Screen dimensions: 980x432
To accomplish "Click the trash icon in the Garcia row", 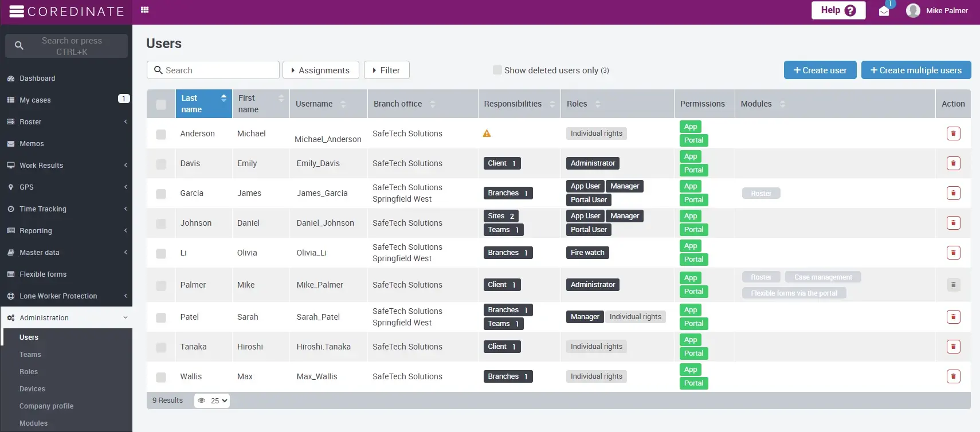I will click(x=953, y=193).
